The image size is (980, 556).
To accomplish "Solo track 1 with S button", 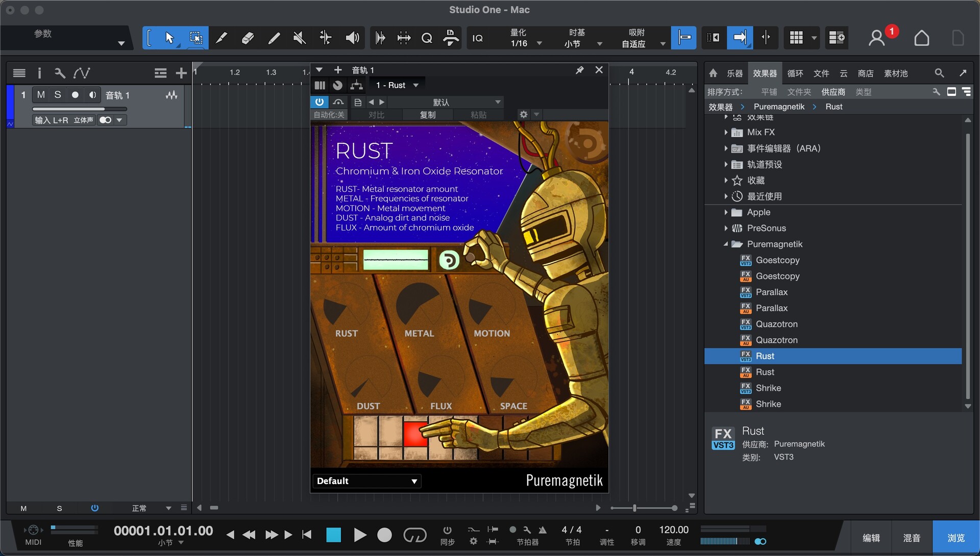I will click(58, 95).
